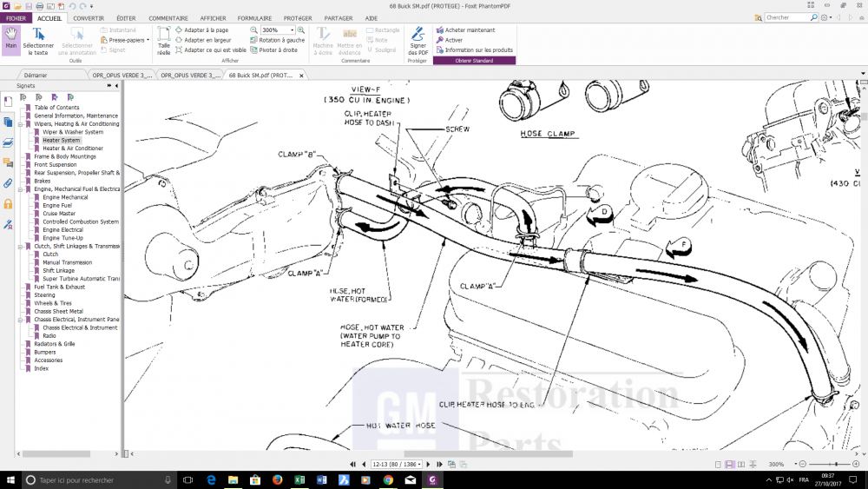Screen dimensions: 868x489
Task: Toggle single page display mode in status bar
Action: coord(719,465)
